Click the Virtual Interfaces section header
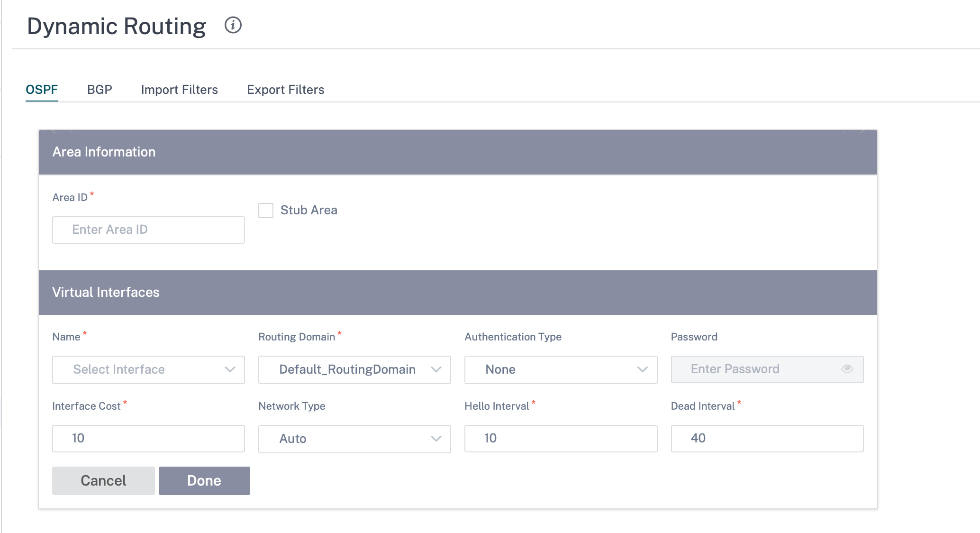Viewport: 980px width, 533px height. tap(458, 293)
